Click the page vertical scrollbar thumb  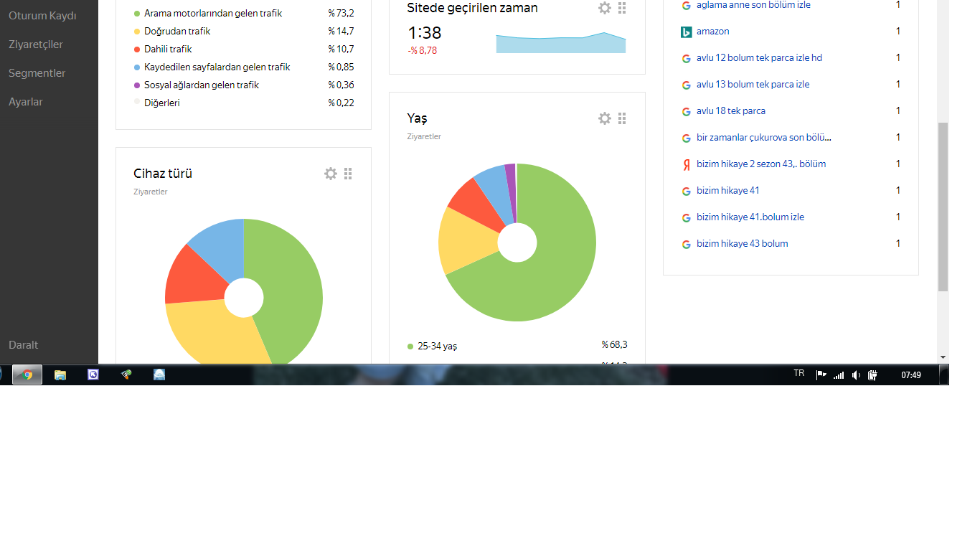coord(943,207)
